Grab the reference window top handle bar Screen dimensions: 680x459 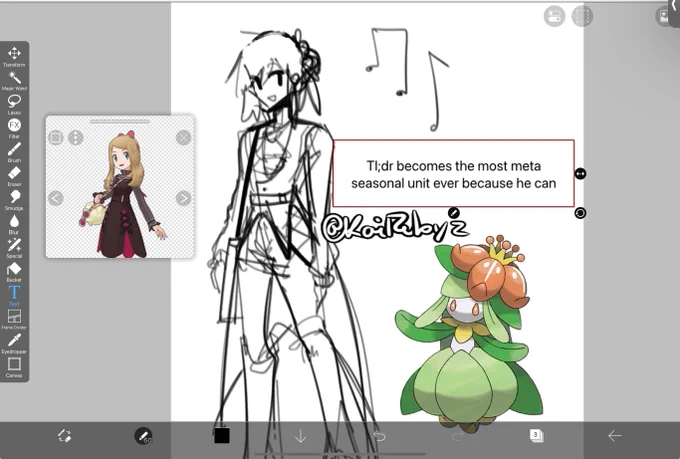(120, 121)
